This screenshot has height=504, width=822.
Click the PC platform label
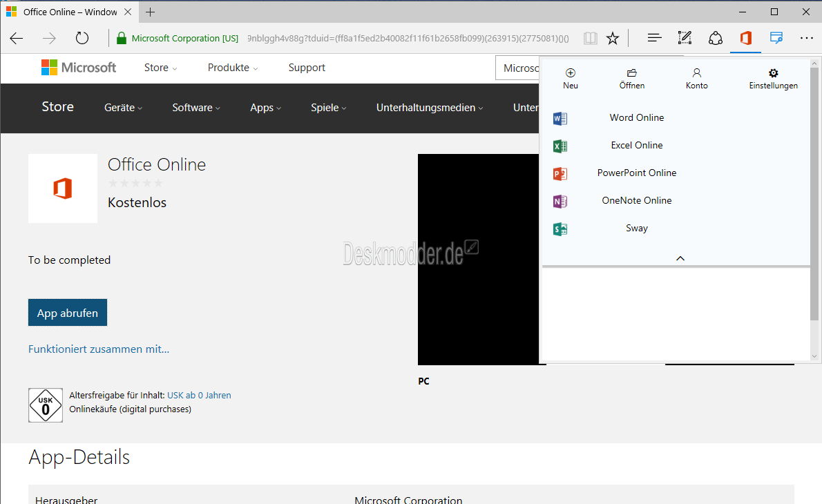click(x=423, y=381)
